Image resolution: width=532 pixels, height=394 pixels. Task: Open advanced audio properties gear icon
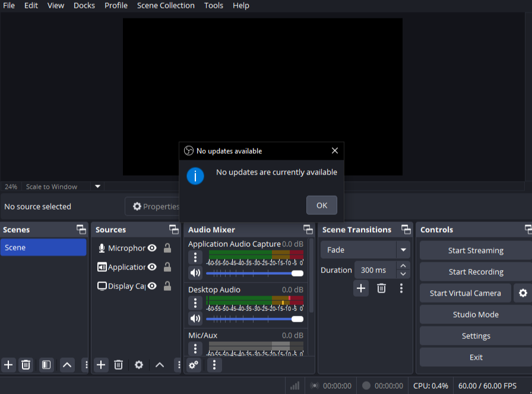click(x=194, y=365)
